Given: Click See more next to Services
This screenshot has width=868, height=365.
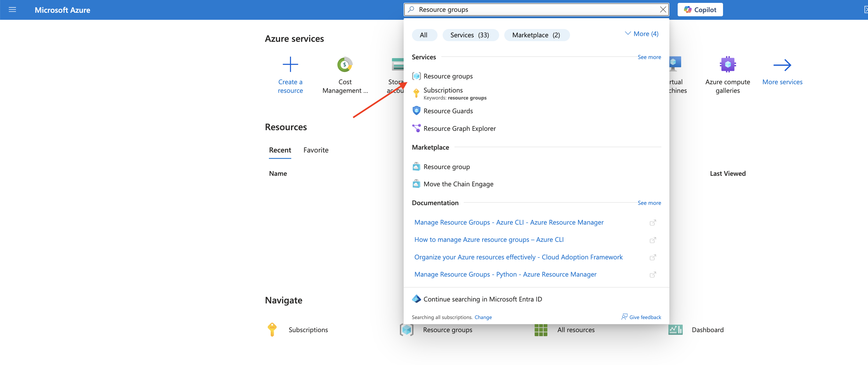Looking at the screenshot, I should point(649,57).
